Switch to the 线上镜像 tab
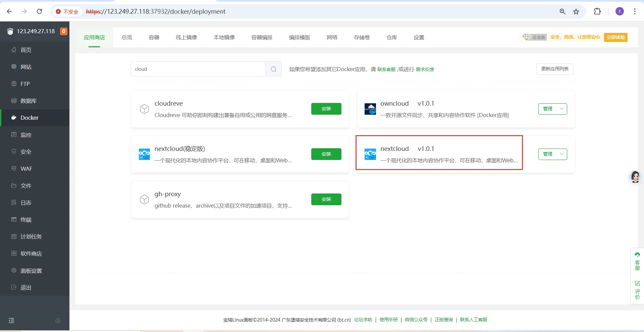This screenshot has width=644, height=332. coord(186,38)
